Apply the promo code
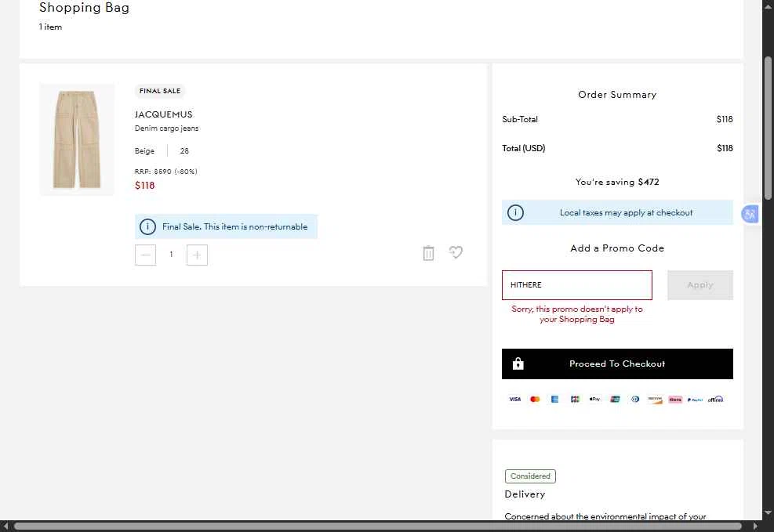 pyautogui.click(x=700, y=285)
